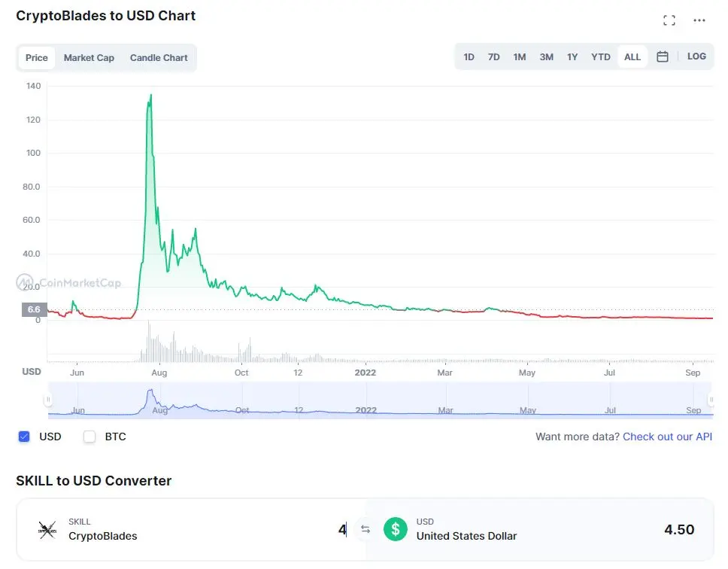This screenshot has height=569, width=728.
Task: Select the 3M time range
Action: click(x=547, y=56)
